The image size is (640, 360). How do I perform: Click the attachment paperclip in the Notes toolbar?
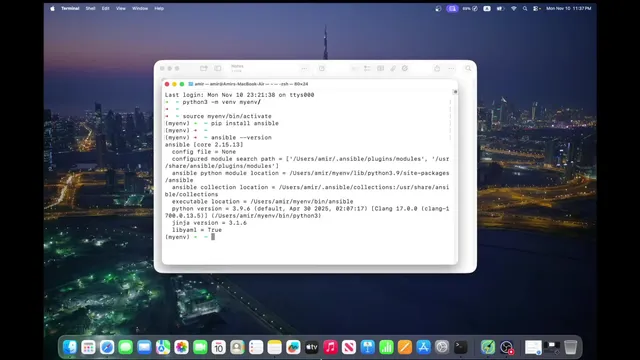click(393, 68)
